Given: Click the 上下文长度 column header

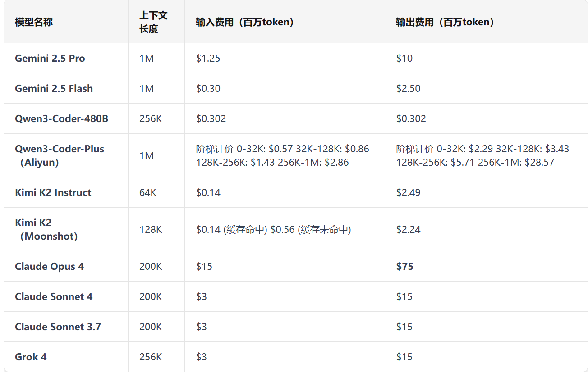Looking at the screenshot, I should (153, 21).
